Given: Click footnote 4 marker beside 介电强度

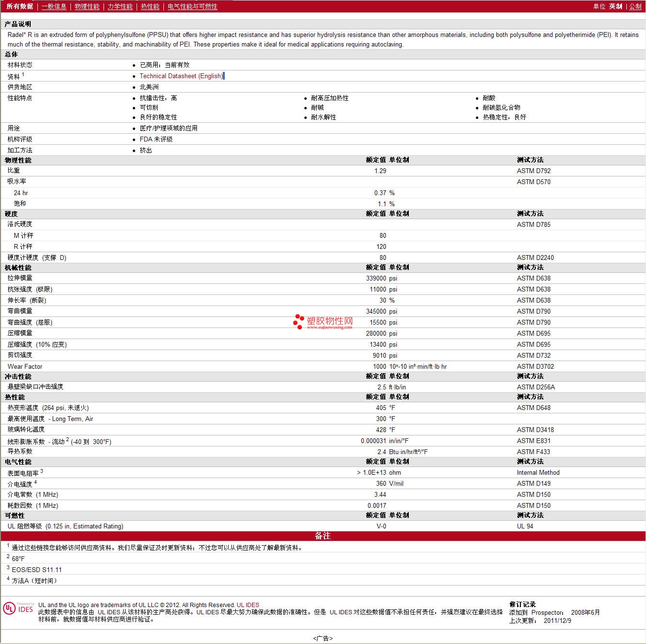Looking at the screenshot, I should coord(35,482).
